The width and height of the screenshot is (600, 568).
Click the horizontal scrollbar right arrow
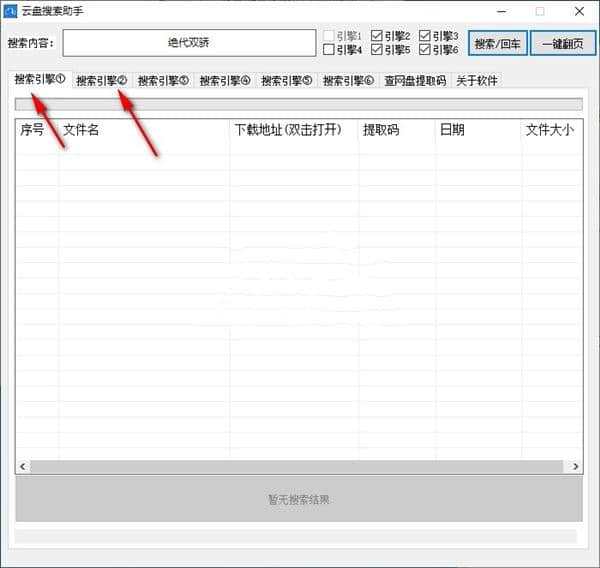(x=575, y=466)
